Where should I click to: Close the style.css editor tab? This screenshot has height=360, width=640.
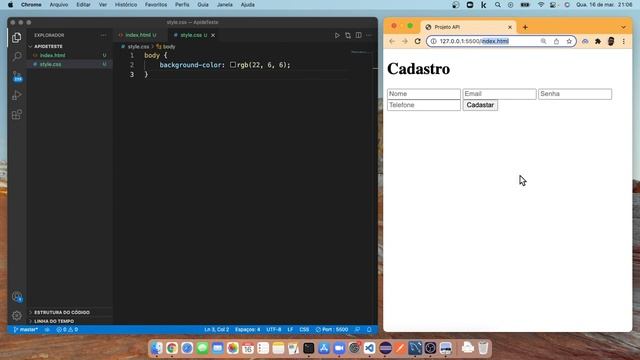point(213,36)
